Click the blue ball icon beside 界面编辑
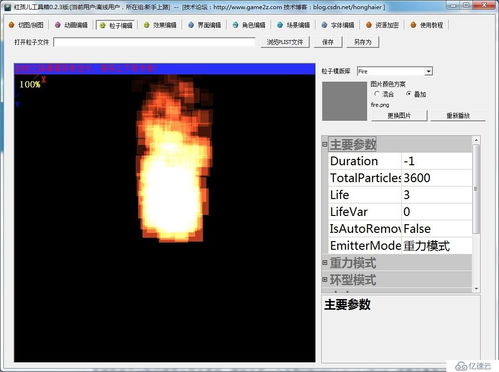Screen dimensions: 499x372 coord(191,25)
